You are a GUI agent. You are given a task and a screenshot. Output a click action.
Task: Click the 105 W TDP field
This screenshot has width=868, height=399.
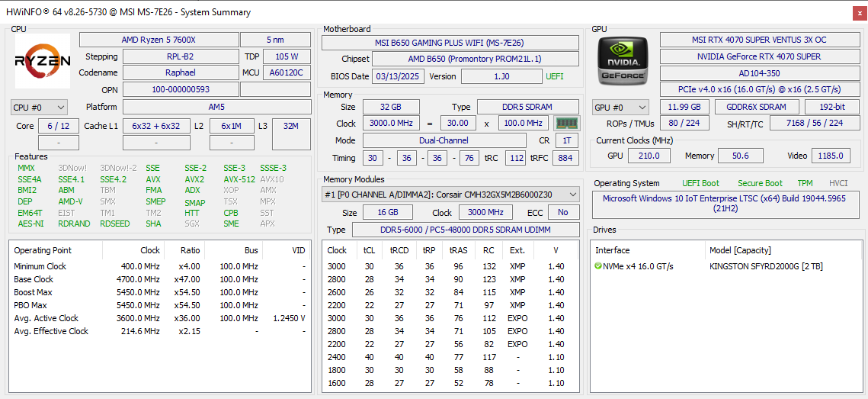(x=287, y=56)
